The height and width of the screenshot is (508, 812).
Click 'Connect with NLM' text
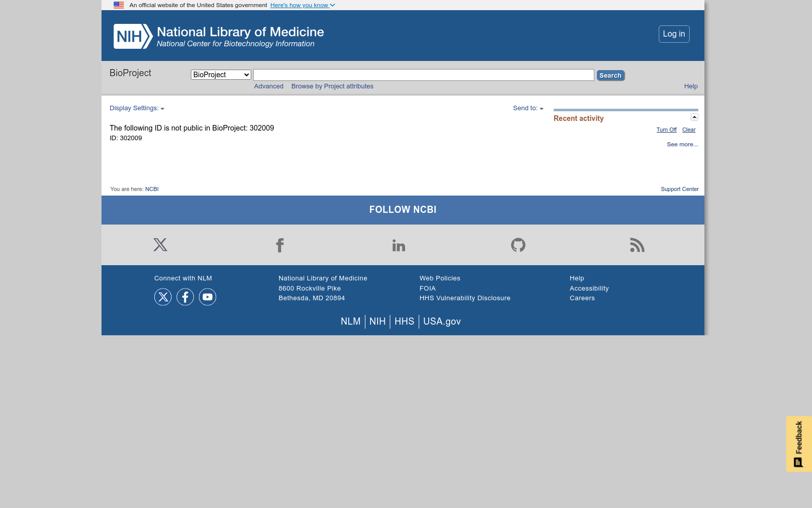click(183, 278)
